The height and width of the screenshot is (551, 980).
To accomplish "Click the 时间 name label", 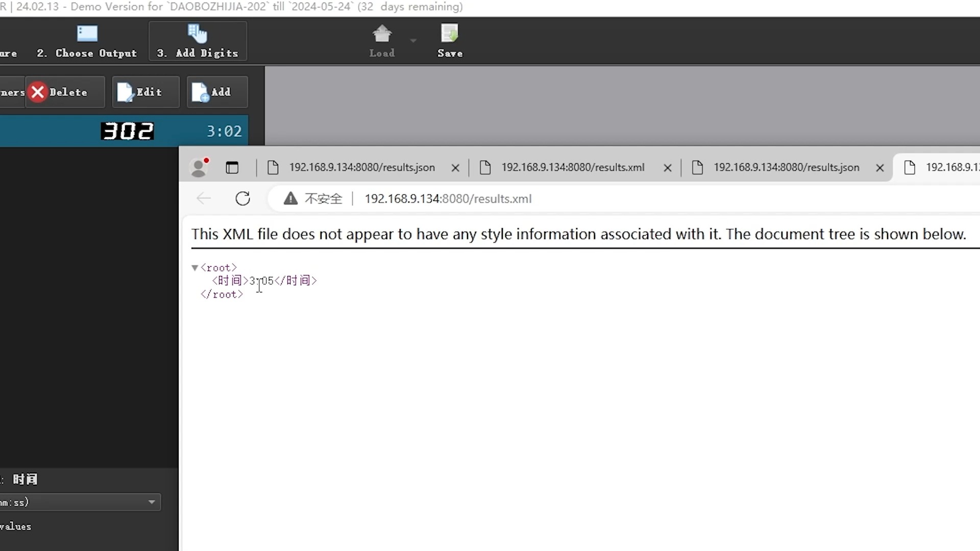I will [25, 479].
